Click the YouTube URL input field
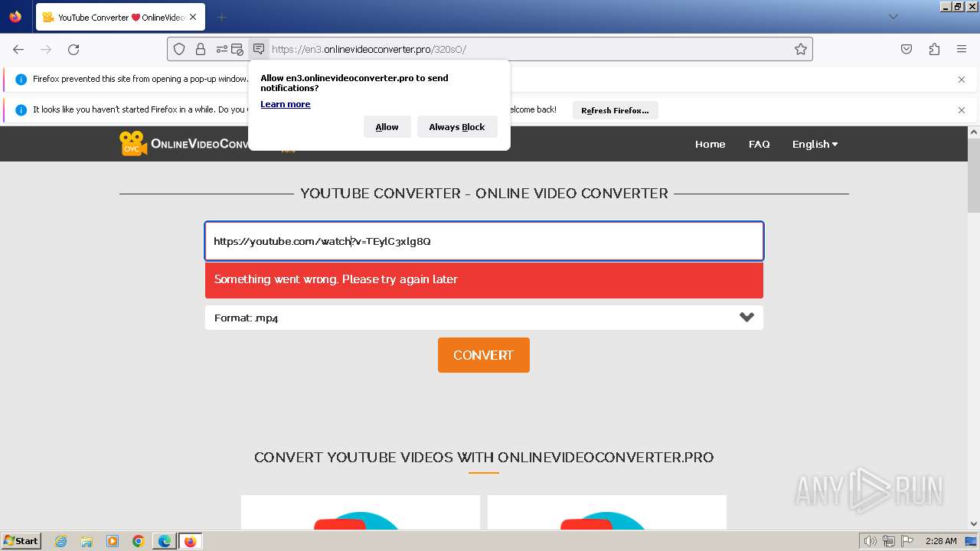The height and width of the screenshot is (551, 980). coord(484,241)
